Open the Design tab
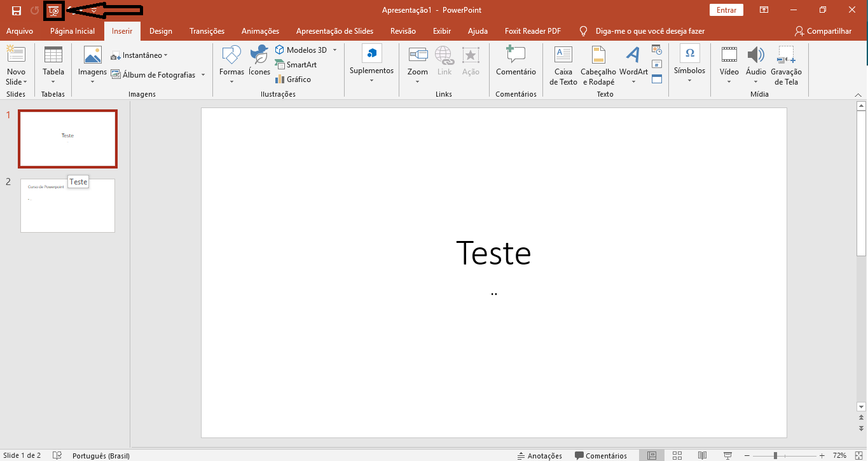Image resolution: width=868 pixels, height=461 pixels. 161,31
